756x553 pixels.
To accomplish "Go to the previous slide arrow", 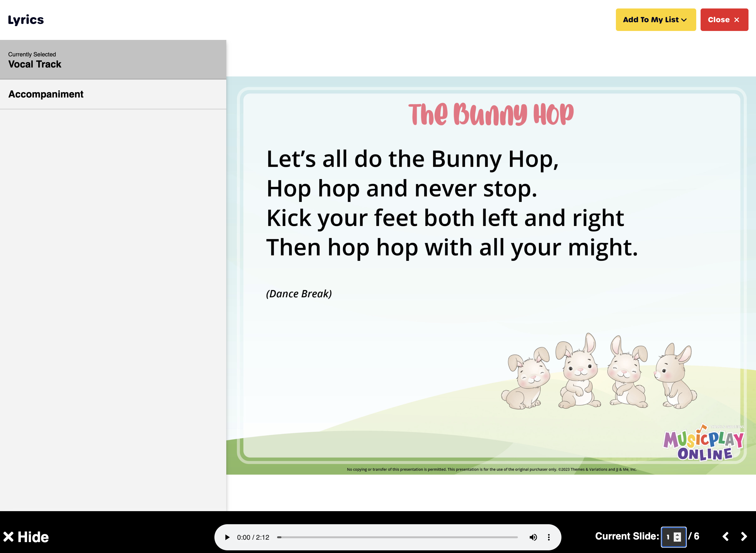I will coord(725,537).
